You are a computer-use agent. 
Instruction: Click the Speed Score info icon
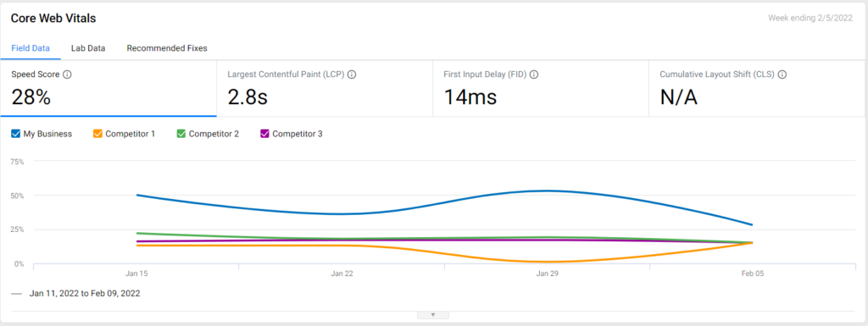tap(67, 75)
